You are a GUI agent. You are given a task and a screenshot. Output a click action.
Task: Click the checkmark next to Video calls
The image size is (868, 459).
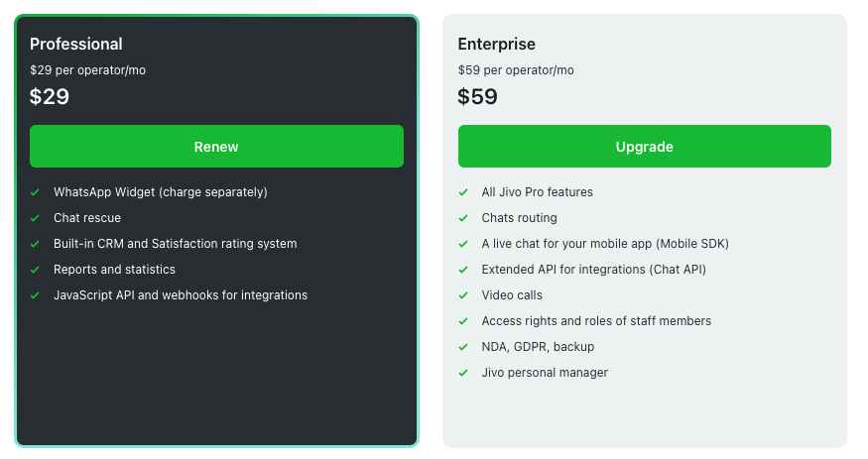463,295
